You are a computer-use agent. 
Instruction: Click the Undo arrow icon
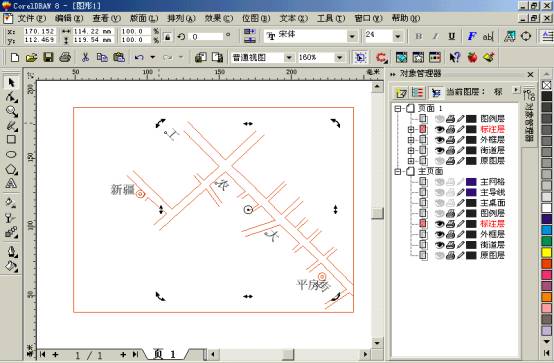pyautogui.click(x=139, y=57)
